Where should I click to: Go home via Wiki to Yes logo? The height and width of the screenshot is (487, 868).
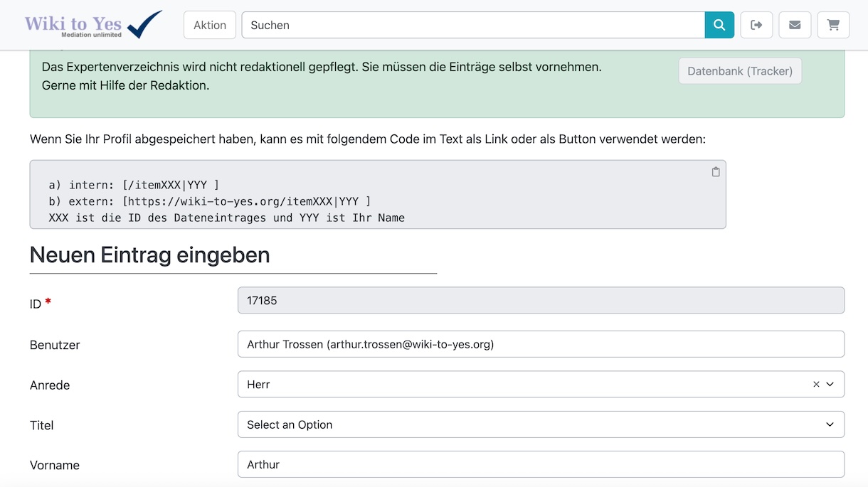(x=92, y=25)
